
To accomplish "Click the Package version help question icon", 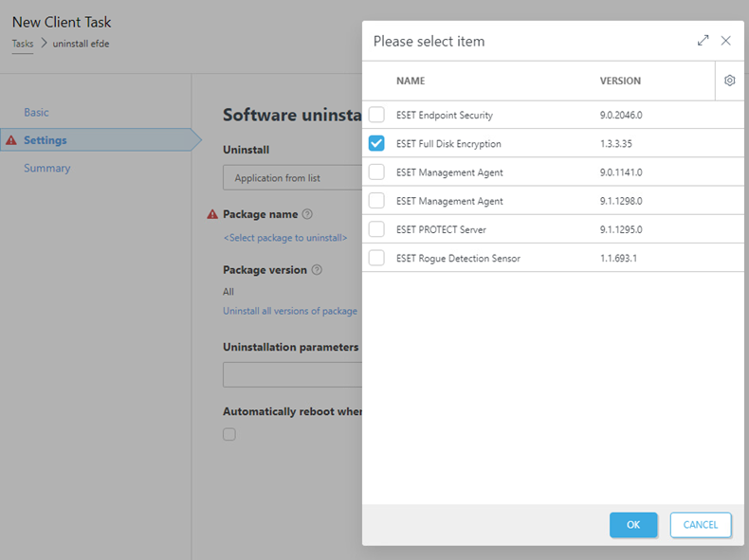I will [317, 270].
